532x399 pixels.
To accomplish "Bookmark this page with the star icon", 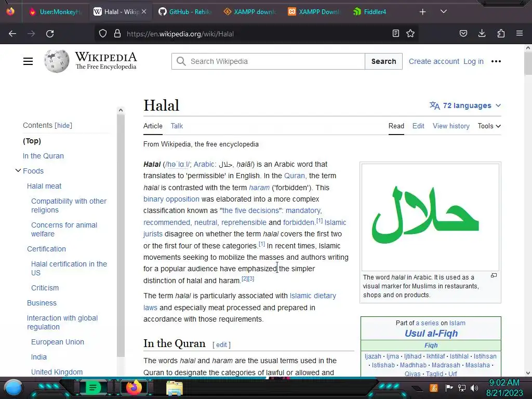I will click(x=410, y=33).
